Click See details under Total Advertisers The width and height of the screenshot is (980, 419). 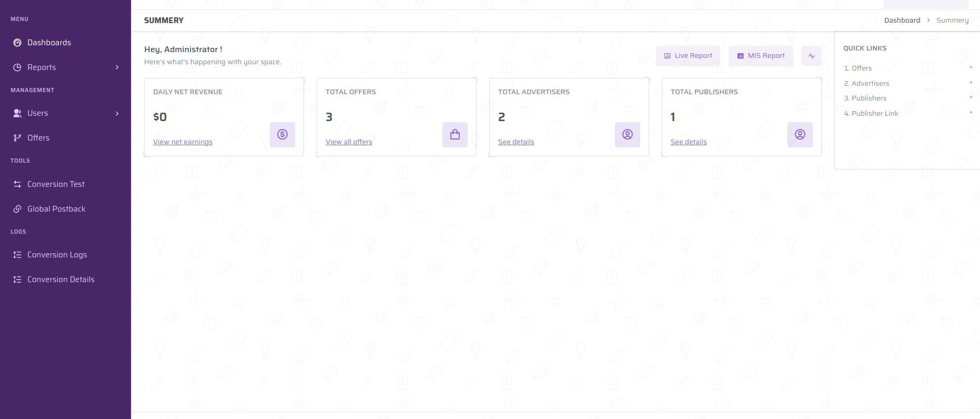click(x=516, y=142)
